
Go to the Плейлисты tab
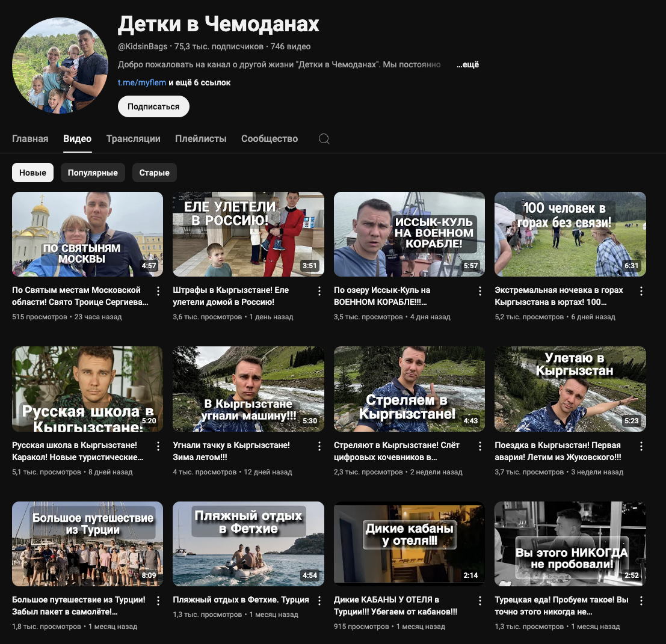click(201, 139)
